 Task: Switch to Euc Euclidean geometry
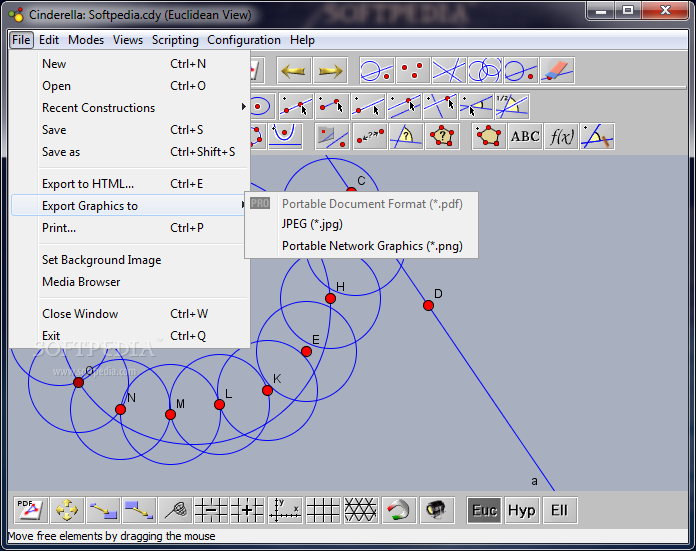point(484,511)
